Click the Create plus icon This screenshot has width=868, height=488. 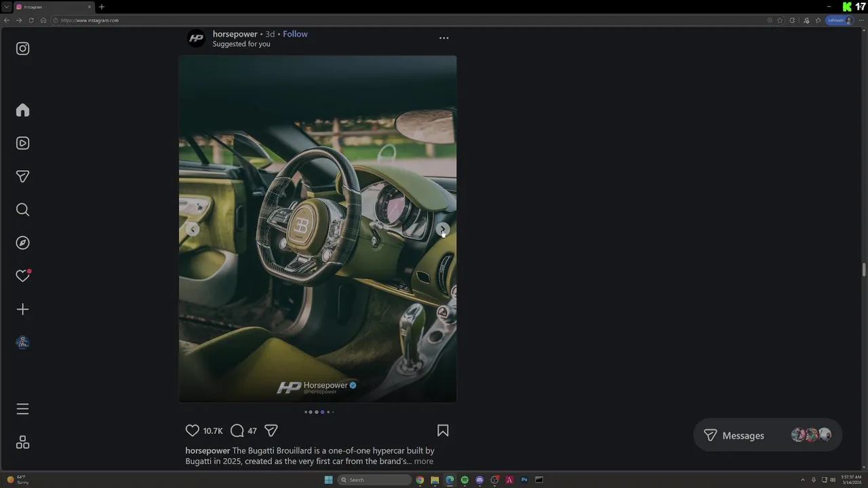(22, 309)
